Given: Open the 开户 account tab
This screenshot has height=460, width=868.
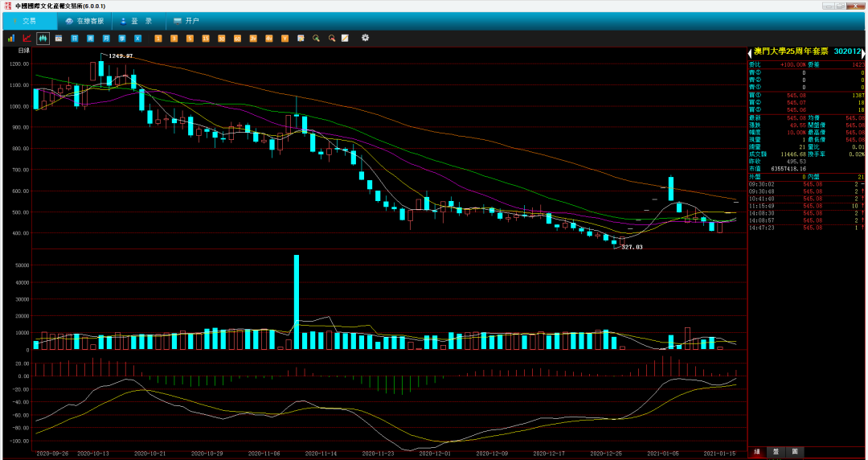Looking at the screenshot, I should 186,21.
